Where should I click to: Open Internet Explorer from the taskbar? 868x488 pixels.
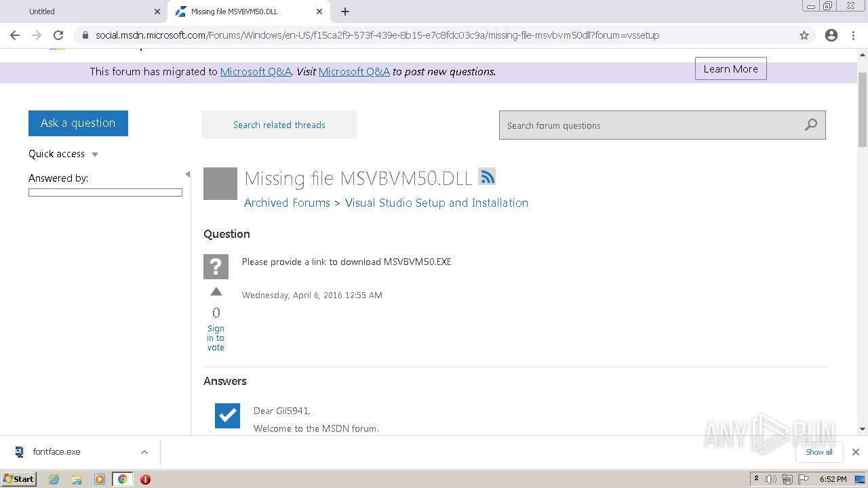pyautogui.click(x=54, y=479)
